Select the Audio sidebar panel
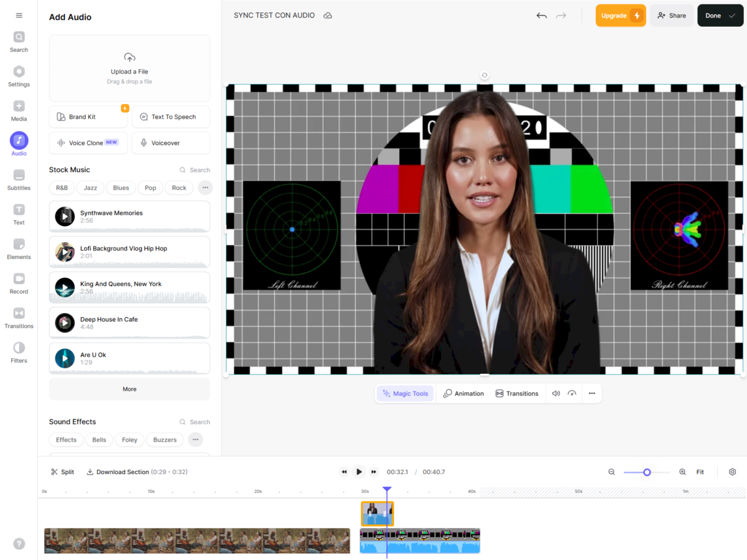Viewport: 747px width, 560px height. (19, 144)
